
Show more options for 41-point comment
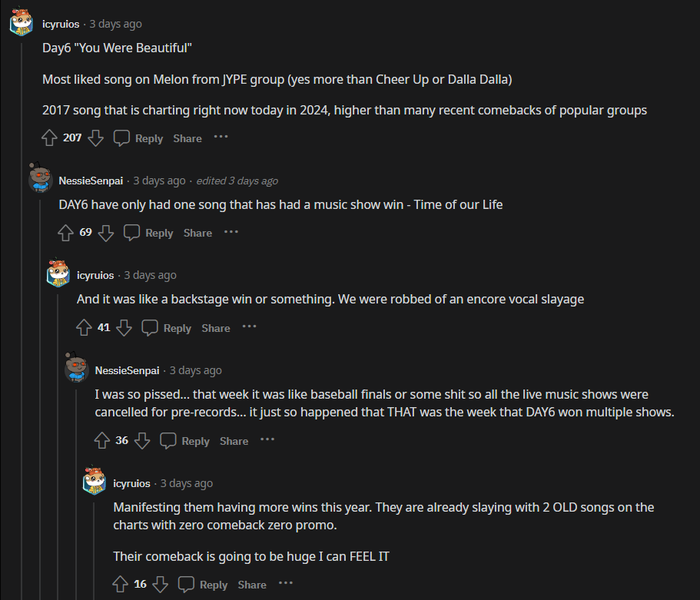[250, 327]
